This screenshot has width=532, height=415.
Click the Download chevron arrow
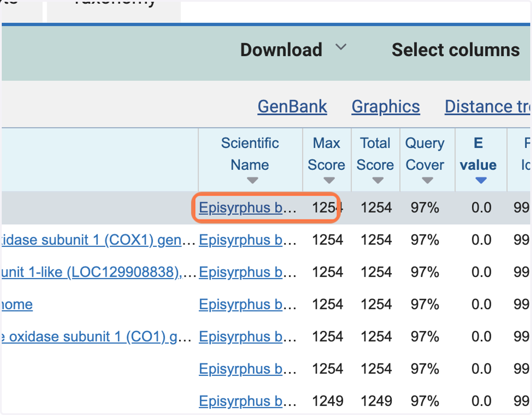tap(340, 47)
